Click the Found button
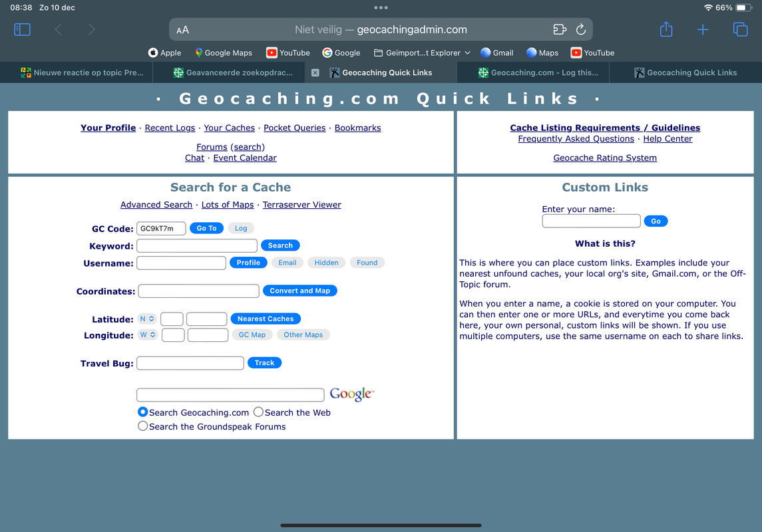 click(x=367, y=263)
